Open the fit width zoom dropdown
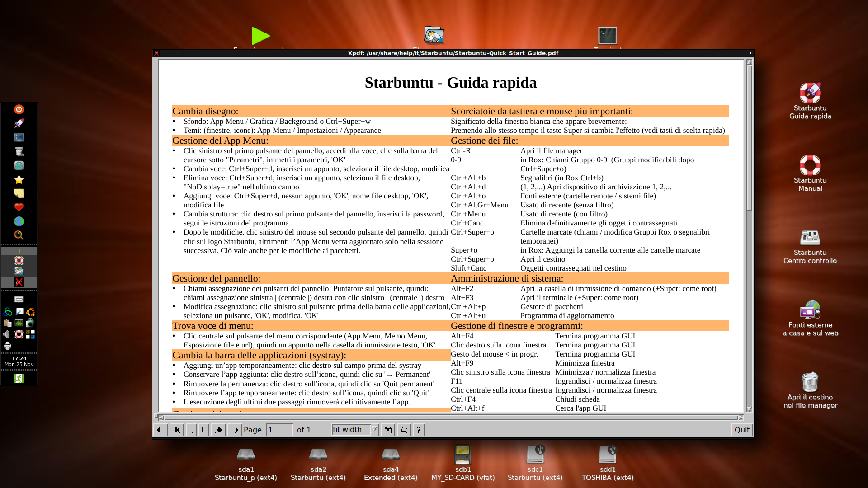This screenshot has height=488, width=868. click(x=374, y=429)
